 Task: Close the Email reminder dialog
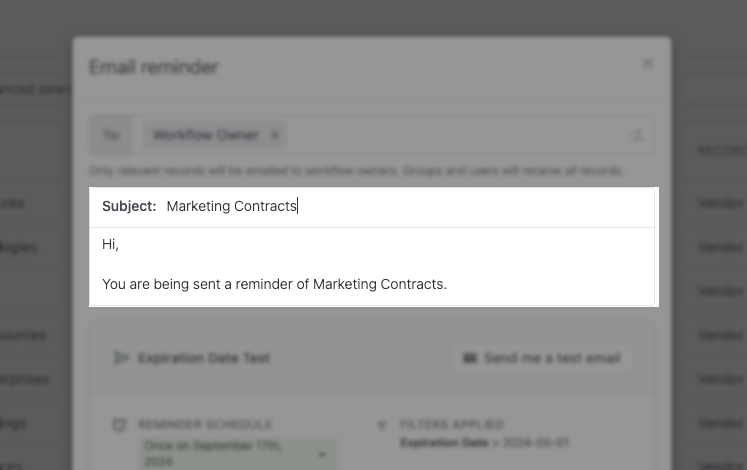tap(648, 63)
